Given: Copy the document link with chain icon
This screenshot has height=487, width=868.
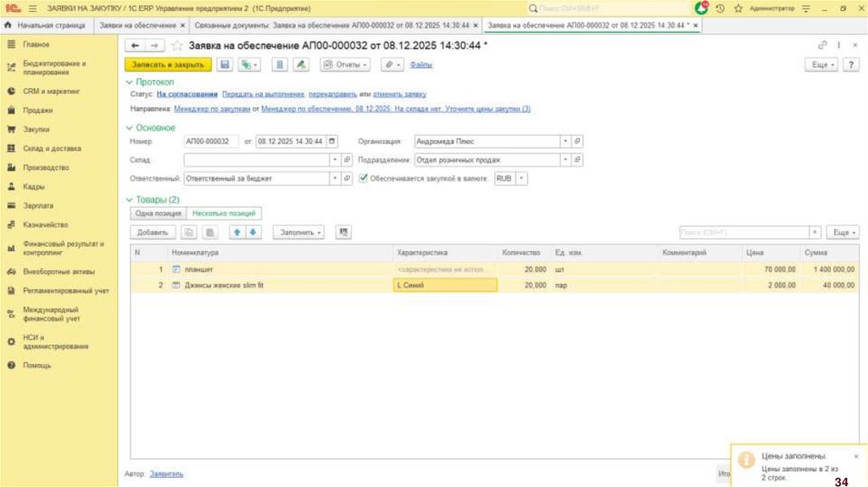Looking at the screenshot, I should [822, 46].
